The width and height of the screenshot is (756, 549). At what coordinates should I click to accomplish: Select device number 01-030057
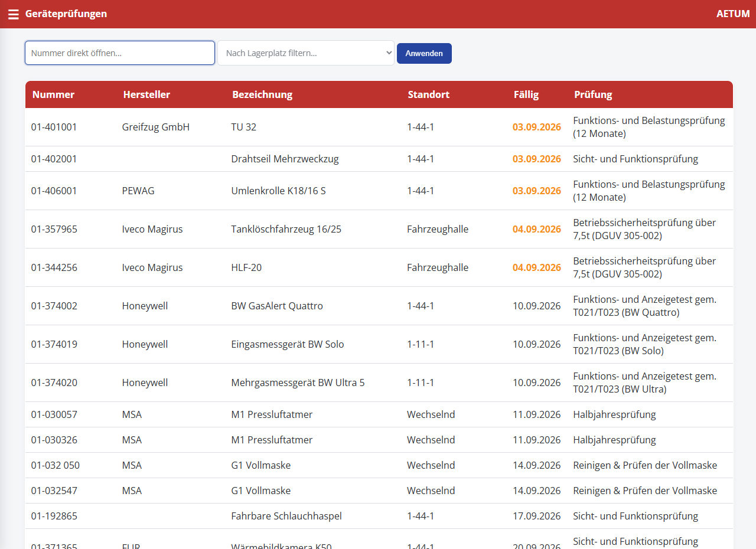(54, 414)
